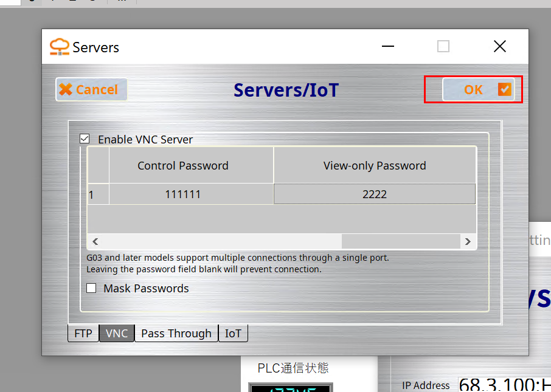The width and height of the screenshot is (551, 392).
Task: Enable the Mask Passwords checkbox
Action: (91, 289)
